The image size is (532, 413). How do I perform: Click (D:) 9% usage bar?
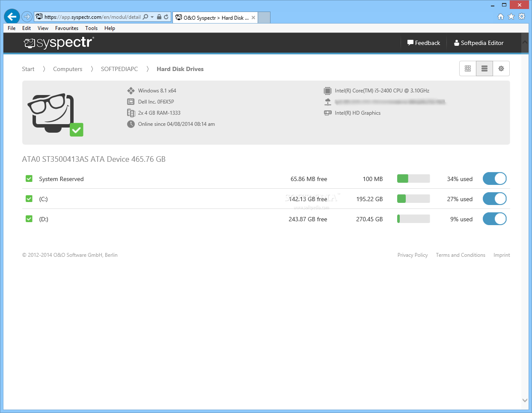[413, 219]
